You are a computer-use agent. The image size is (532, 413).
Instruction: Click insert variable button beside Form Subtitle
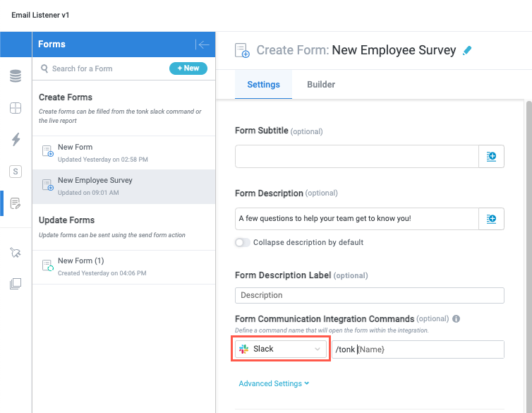pyautogui.click(x=492, y=156)
